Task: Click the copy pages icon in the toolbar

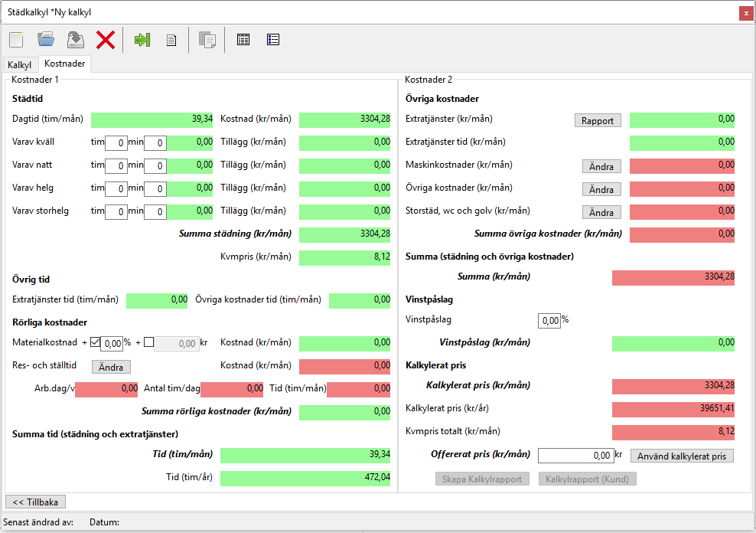Action: point(207,40)
